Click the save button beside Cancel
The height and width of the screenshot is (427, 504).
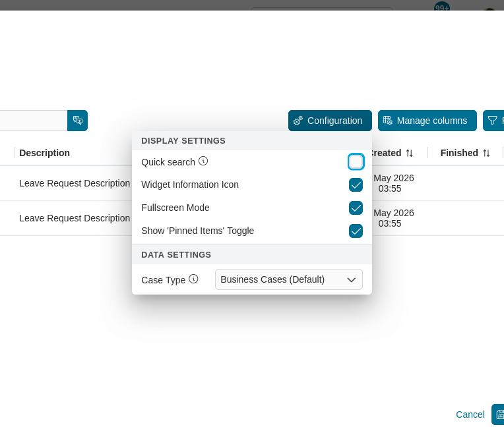coord(498,414)
